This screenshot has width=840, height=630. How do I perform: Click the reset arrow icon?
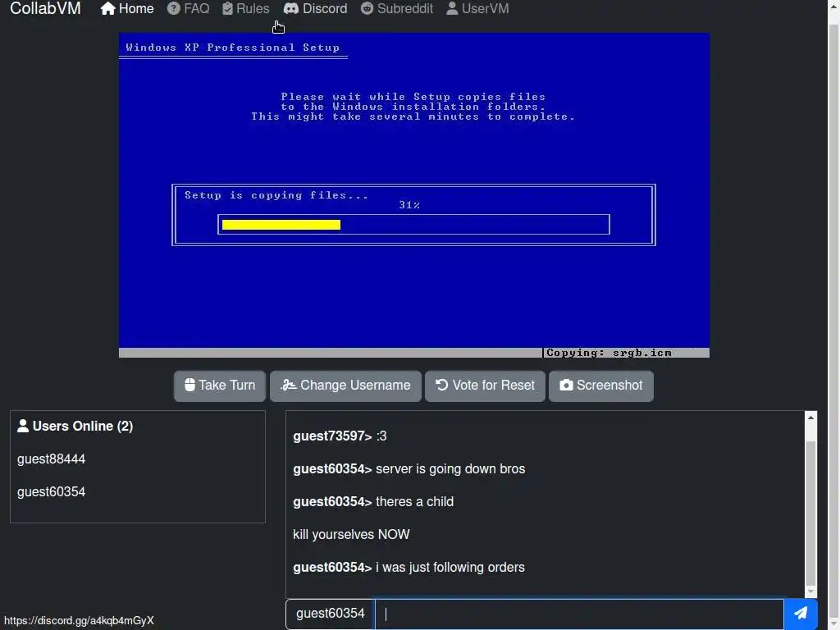[x=442, y=385]
